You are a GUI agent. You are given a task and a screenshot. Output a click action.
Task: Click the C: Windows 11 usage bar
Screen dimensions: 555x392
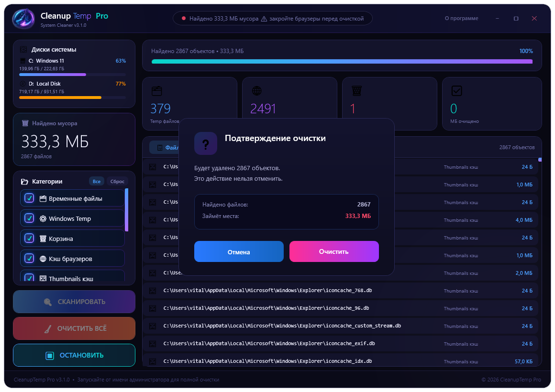tap(72, 75)
